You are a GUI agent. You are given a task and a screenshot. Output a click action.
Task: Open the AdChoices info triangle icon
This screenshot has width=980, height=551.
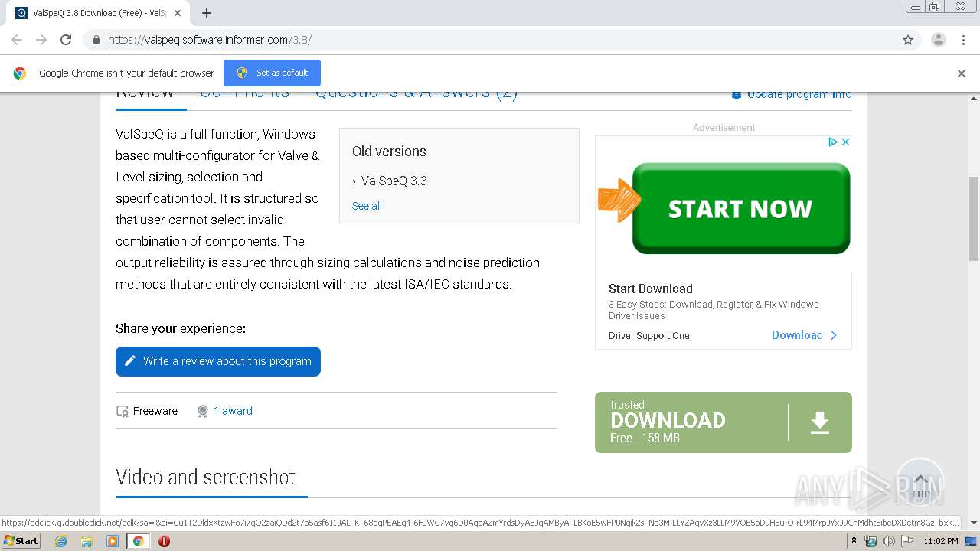click(x=833, y=142)
